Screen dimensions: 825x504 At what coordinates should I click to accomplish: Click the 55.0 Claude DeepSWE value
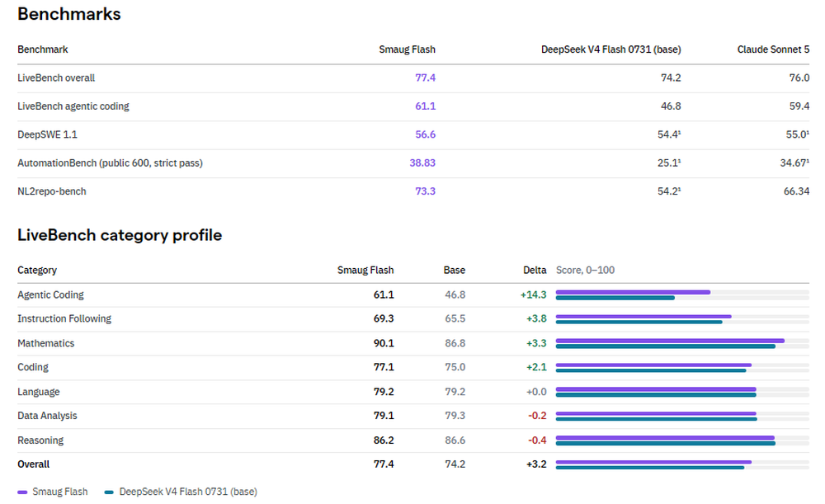(x=798, y=134)
